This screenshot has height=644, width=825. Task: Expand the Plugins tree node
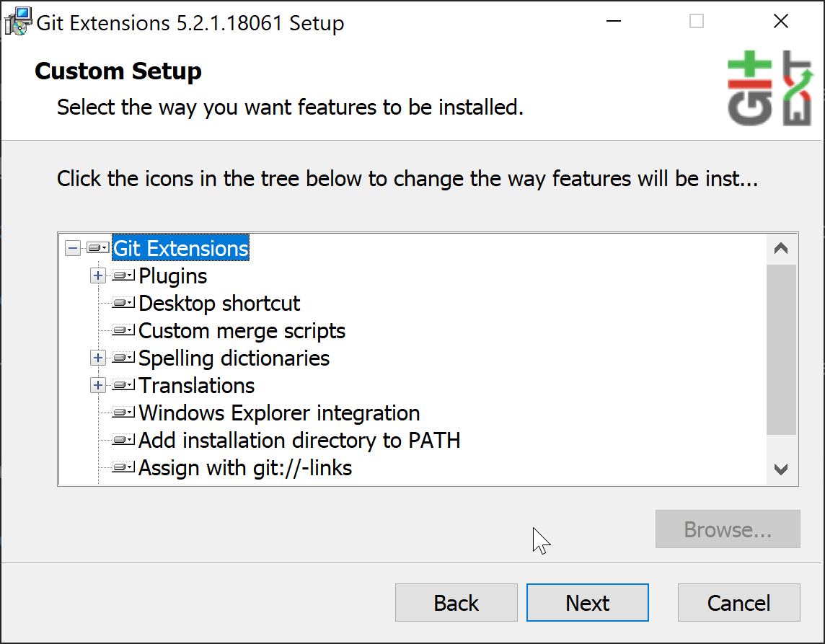point(98,276)
